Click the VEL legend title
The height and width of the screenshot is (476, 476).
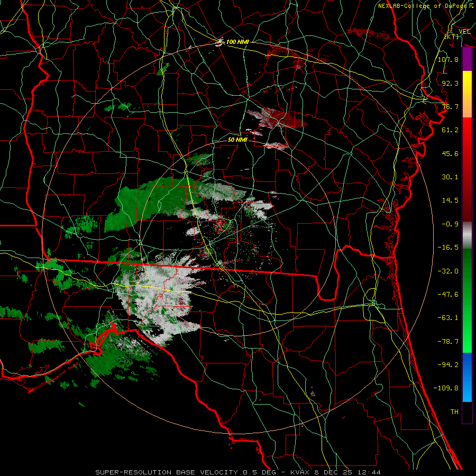464,31
